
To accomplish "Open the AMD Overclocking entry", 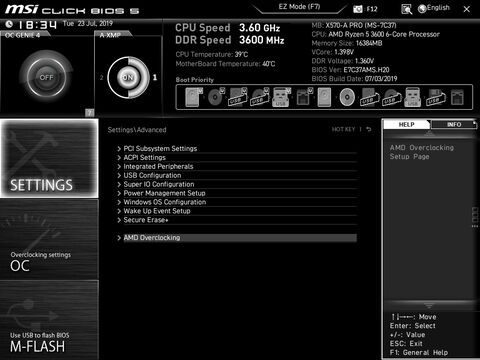I will coord(236,238).
